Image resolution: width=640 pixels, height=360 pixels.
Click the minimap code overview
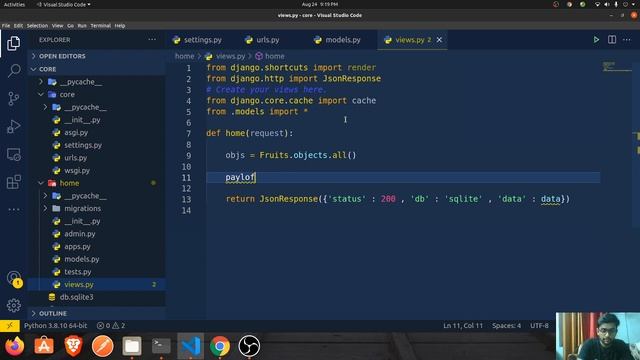point(616,66)
